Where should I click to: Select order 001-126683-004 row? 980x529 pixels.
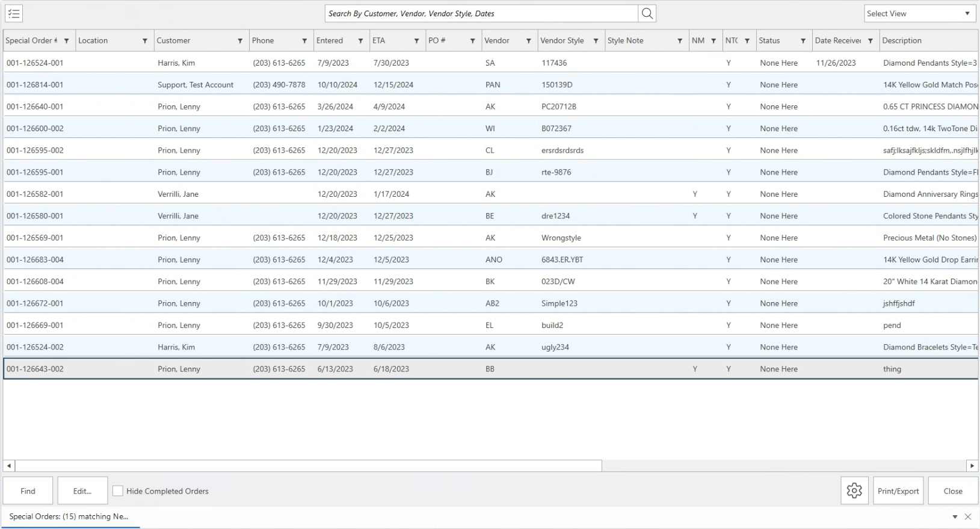pos(490,259)
